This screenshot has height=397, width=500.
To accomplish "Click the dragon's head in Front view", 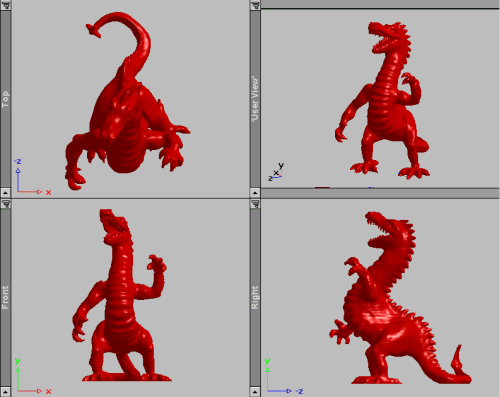I will (114, 227).
